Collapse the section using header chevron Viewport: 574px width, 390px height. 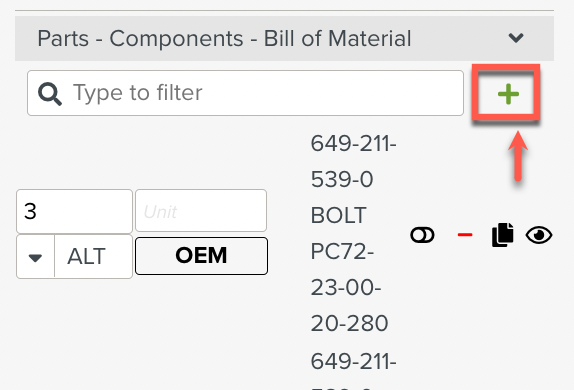coord(516,38)
